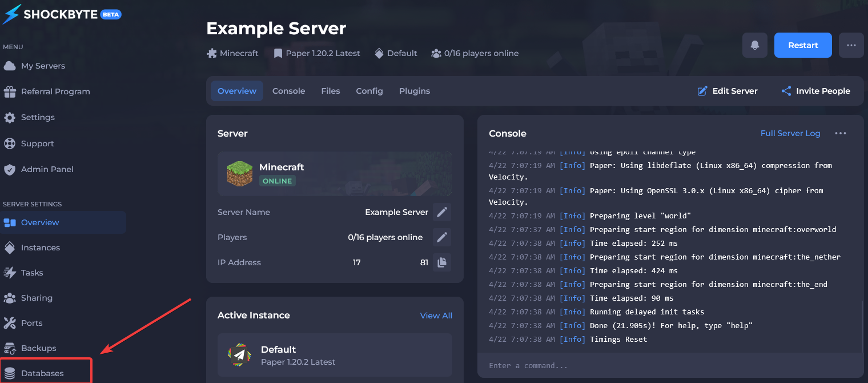Expand the console panel ellipsis menu

840,133
